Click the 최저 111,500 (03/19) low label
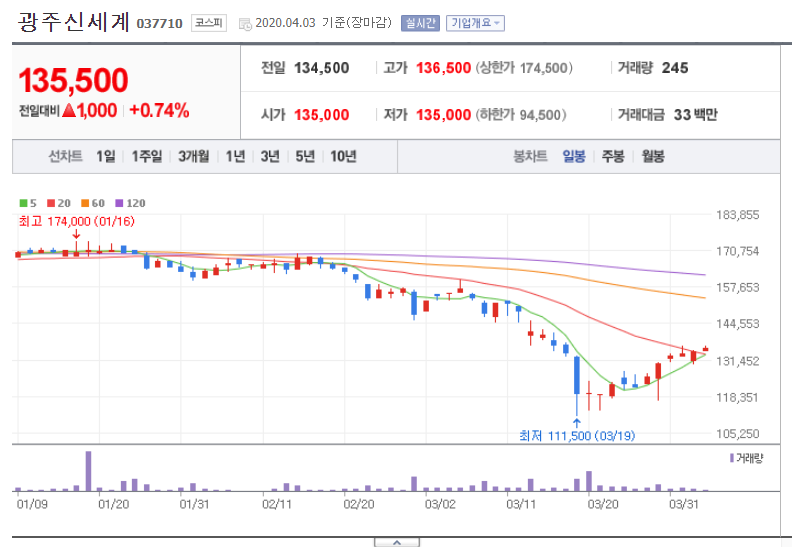792x547 pixels. (x=577, y=435)
